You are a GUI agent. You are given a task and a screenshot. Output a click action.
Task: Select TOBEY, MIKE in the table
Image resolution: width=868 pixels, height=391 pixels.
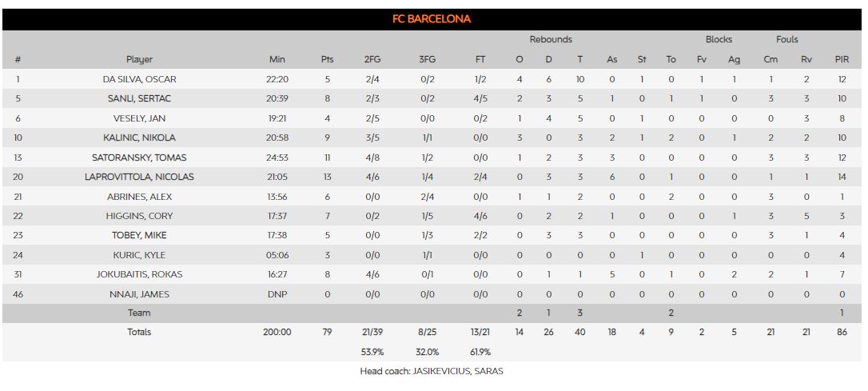click(139, 236)
